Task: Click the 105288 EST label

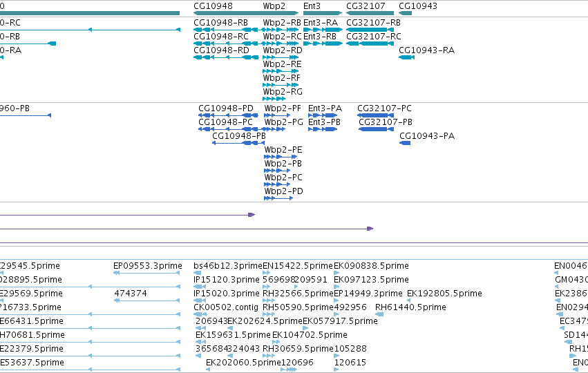Action: point(350,349)
